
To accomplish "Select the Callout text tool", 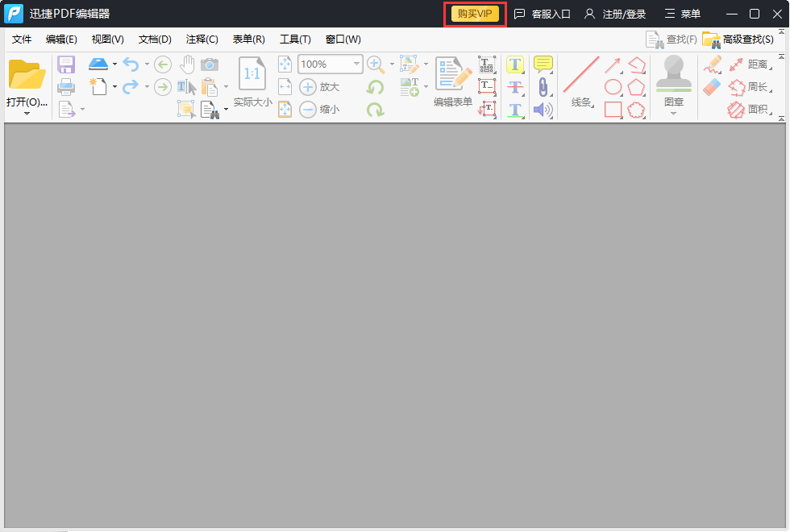I will [x=487, y=110].
